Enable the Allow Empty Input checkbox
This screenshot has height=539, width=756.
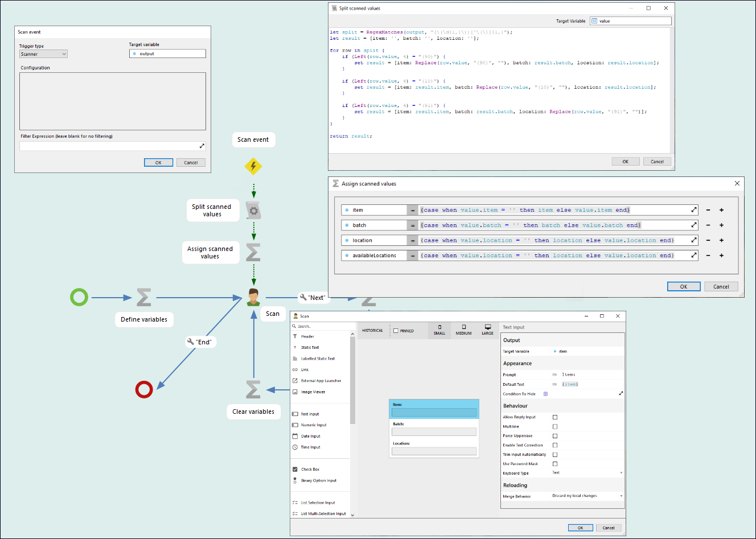555,417
